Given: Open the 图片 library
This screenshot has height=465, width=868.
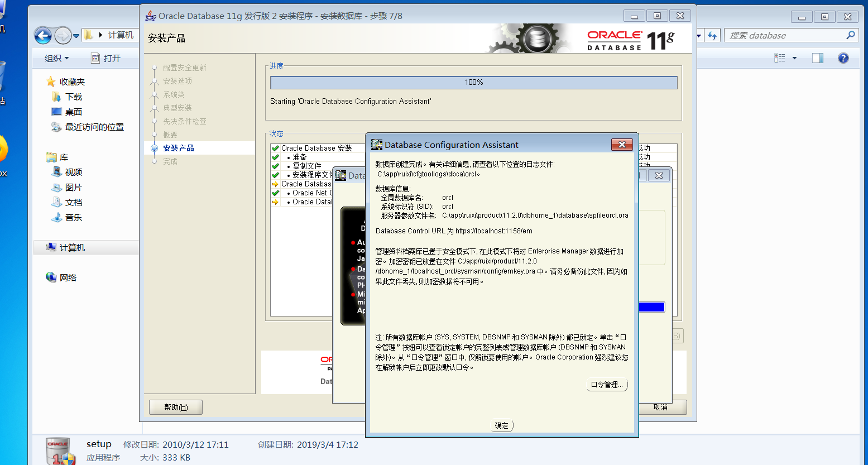Looking at the screenshot, I should coord(74,187).
